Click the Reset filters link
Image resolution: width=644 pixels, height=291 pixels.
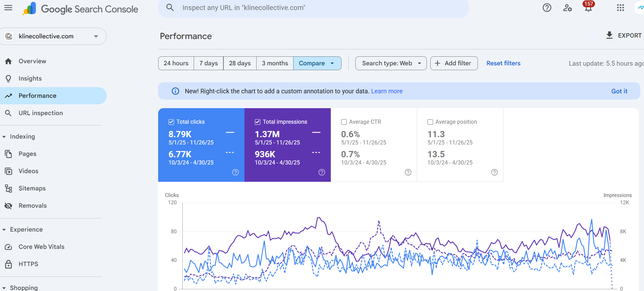503,63
